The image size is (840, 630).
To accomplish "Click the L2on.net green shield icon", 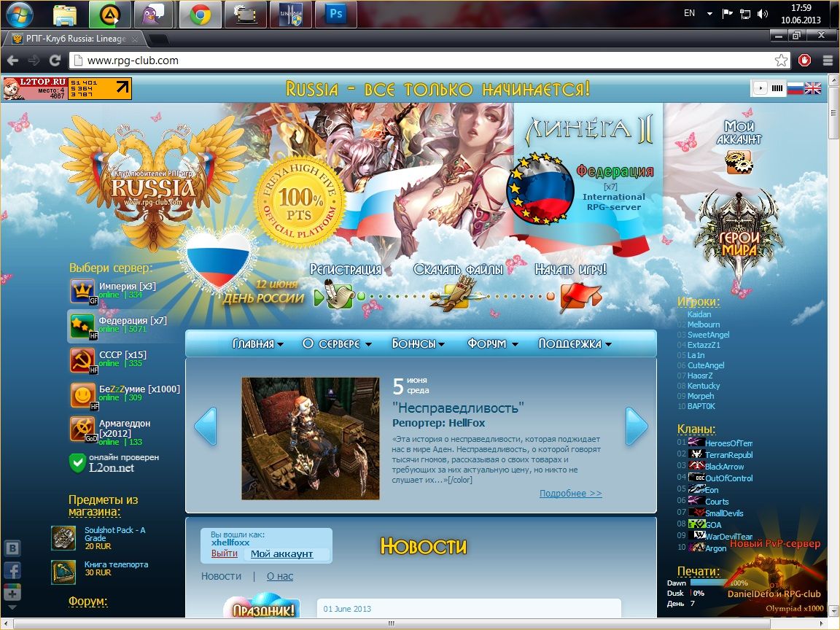I will click(78, 464).
